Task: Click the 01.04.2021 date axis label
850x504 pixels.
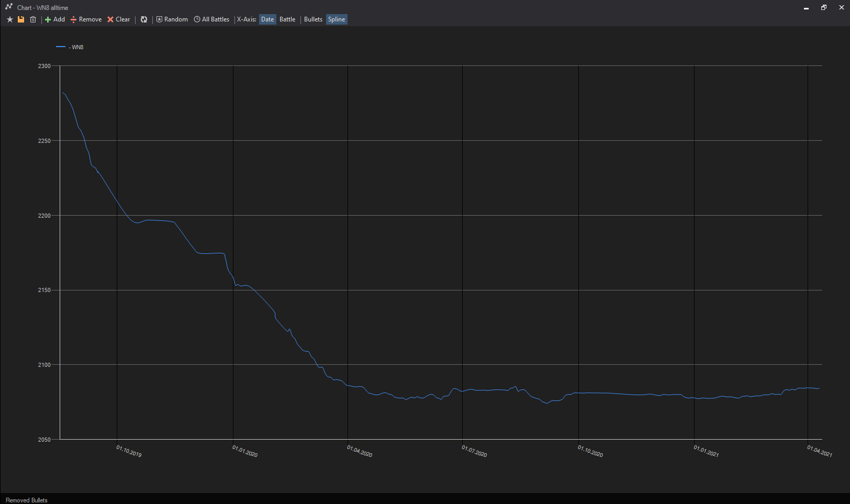Action: click(820, 451)
